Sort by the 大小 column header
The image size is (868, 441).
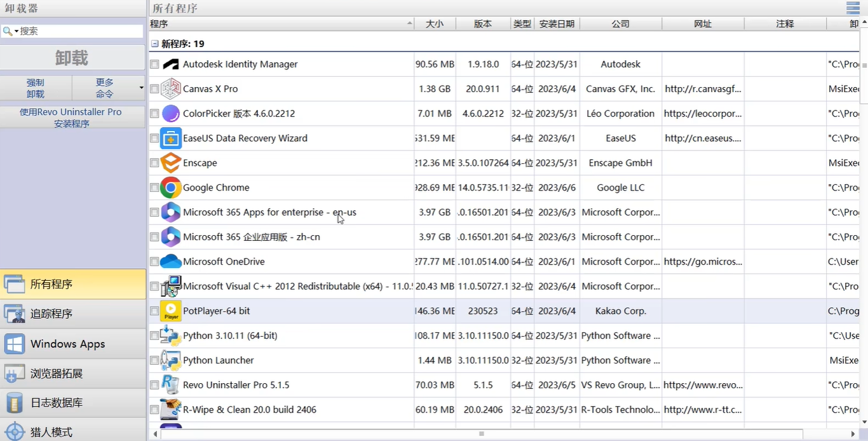pos(435,24)
